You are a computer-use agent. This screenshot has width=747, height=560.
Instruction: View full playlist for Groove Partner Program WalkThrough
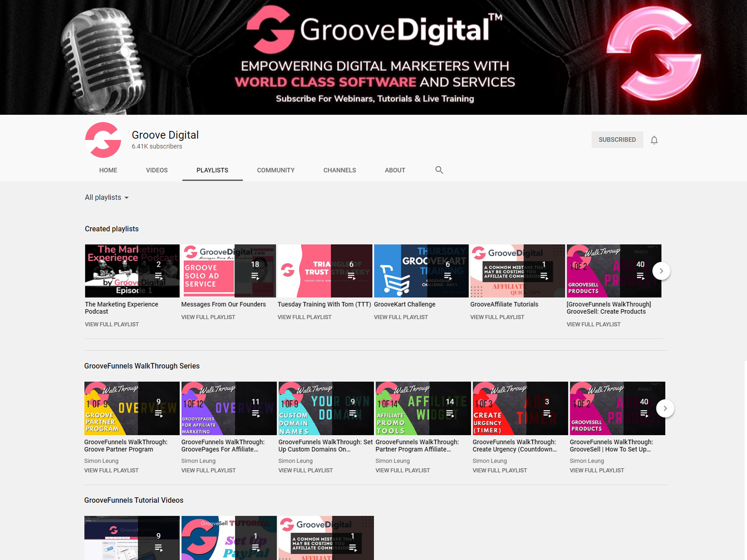[111, 471]
